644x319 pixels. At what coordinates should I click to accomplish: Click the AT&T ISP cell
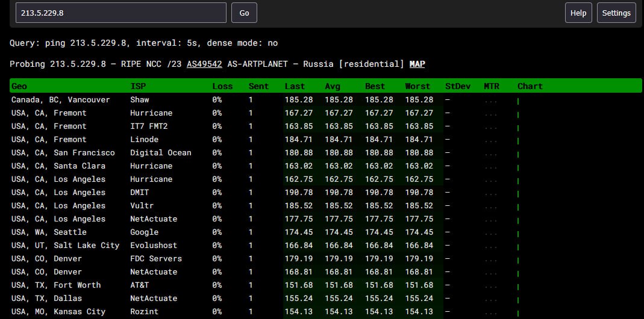(x=140, y=285)
